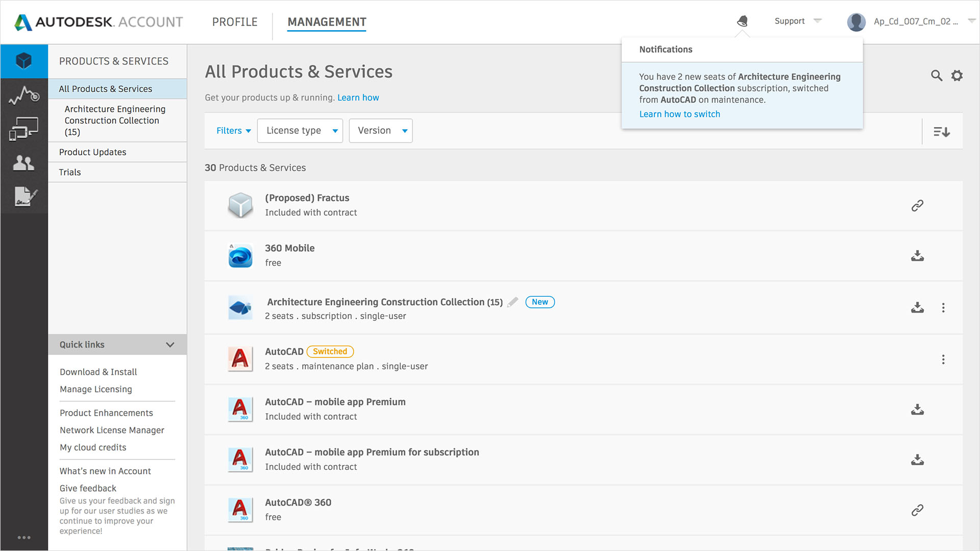Image resolution: width=980 pixels, height=551 pixels.
Task: Open the notifications bell icon
Action: tap(743, 21)
